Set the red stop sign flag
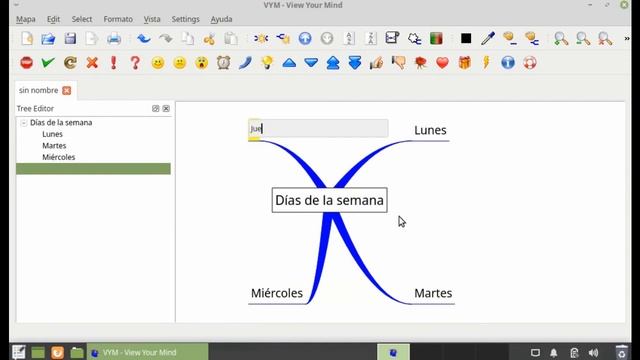This screenshot has width=640, height=360. point(27,63)
